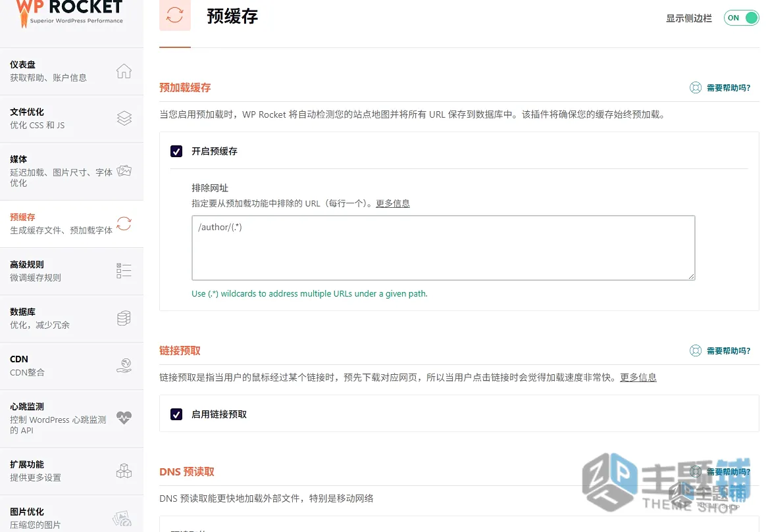Click the CDN globe-hand icon

pos(124,366)
